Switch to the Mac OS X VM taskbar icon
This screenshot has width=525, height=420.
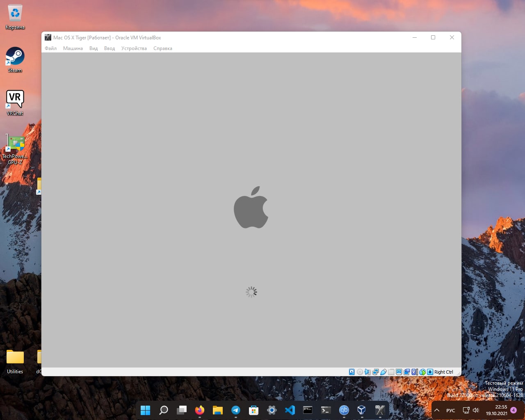pos(380,410)
